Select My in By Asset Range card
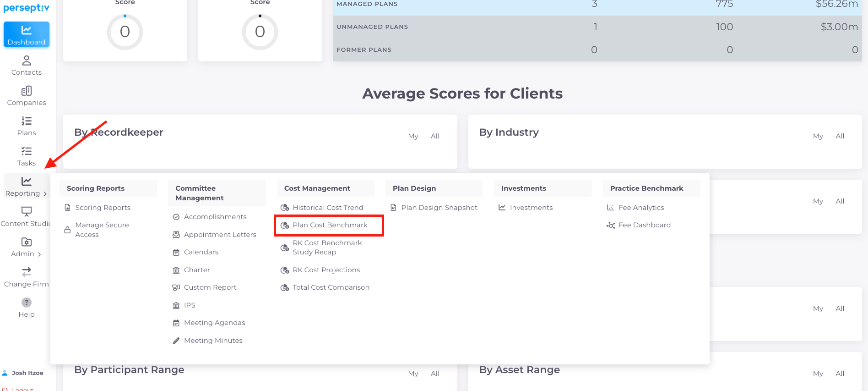 click(818, 374)
